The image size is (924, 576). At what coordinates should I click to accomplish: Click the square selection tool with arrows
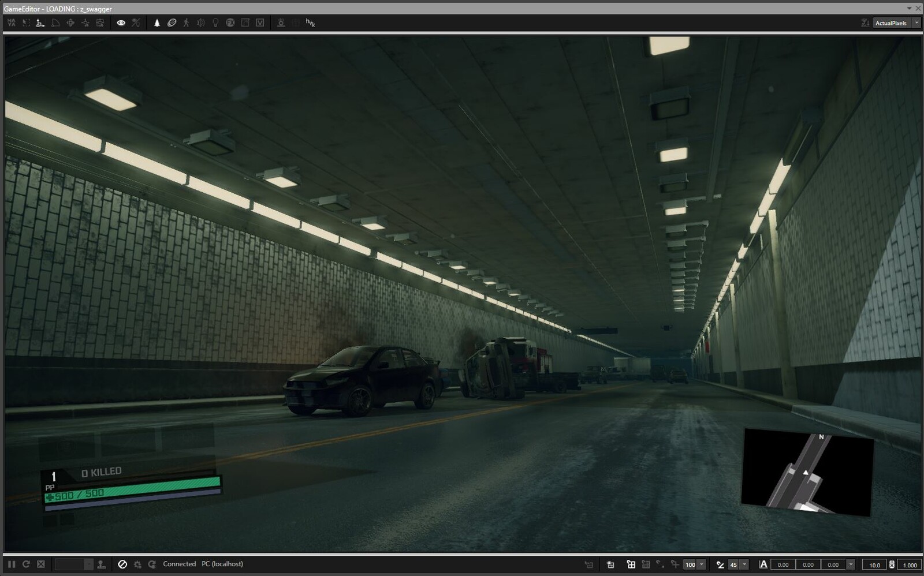[100, 23]
